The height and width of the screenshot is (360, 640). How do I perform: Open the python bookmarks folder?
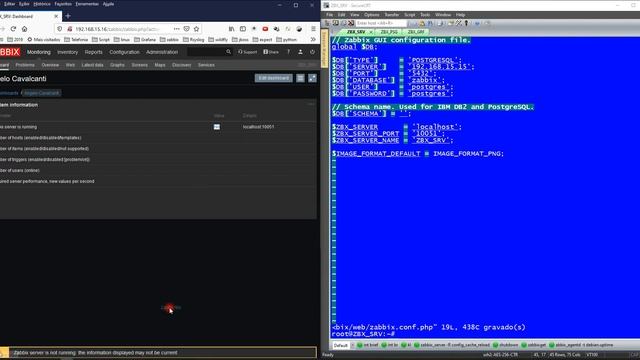(x=287, y=40)
